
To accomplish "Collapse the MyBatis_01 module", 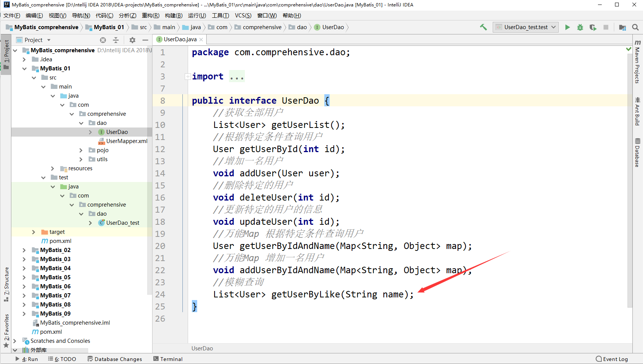I will (x=24, y=68).
